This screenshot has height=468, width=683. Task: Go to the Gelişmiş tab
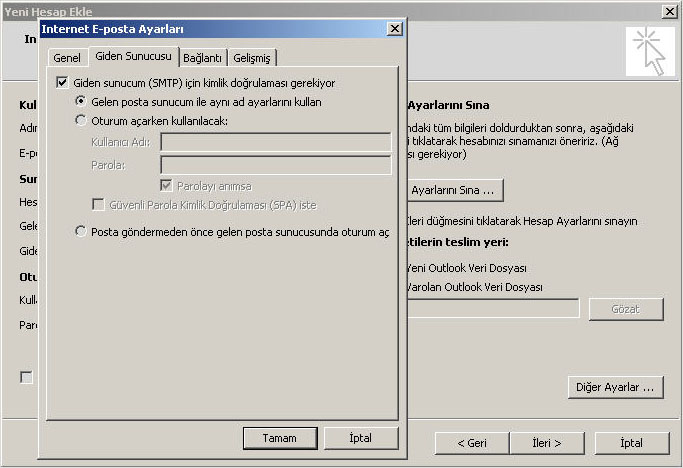[x=252, y=58]
